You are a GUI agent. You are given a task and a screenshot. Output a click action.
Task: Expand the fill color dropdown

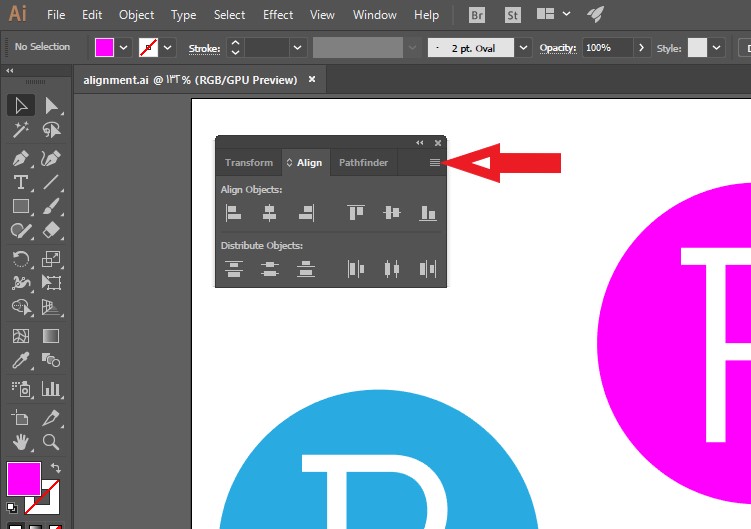(x=124, y=48)
